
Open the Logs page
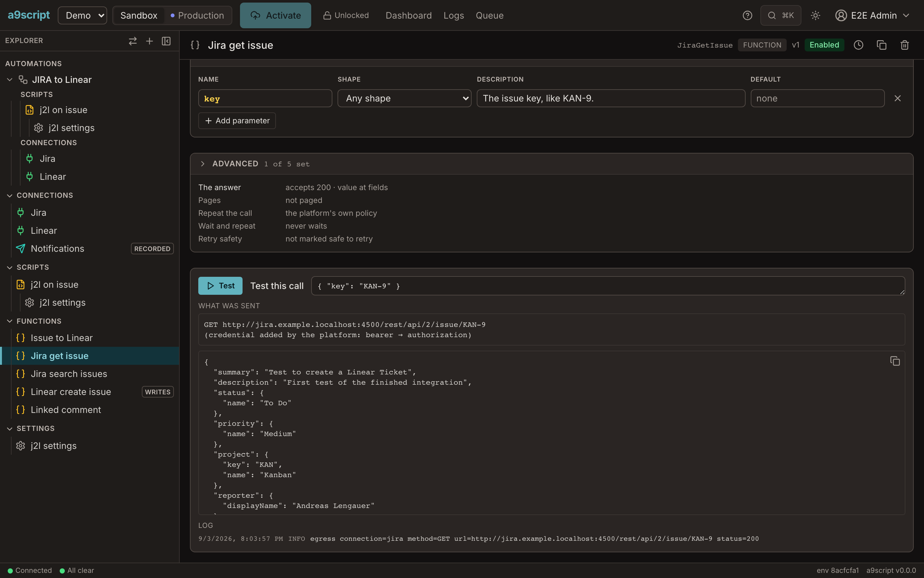(454, 15)
